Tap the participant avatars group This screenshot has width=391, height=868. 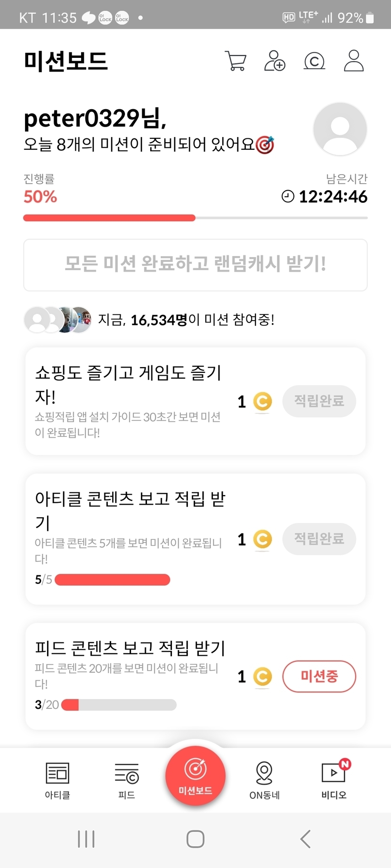click(58, 320)
